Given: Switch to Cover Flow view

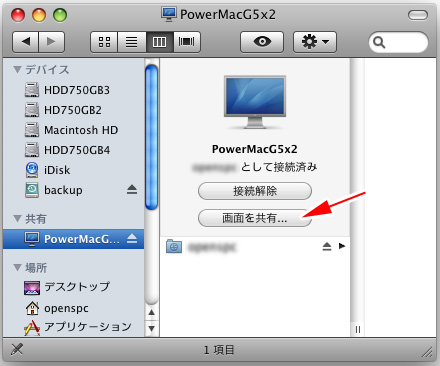Looking at the screenshot, I should pos(187,42).
